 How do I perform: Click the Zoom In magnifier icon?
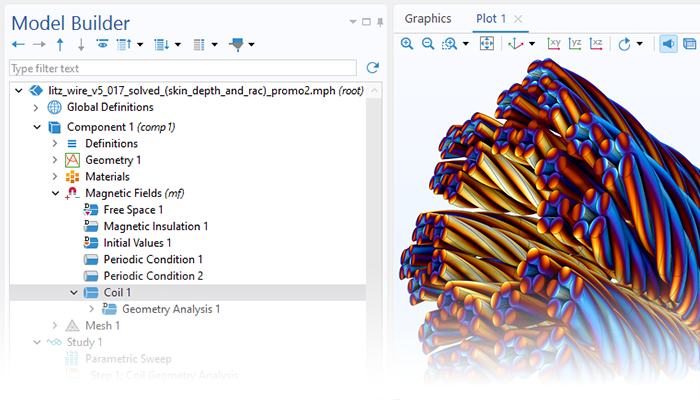click(407, 44)
